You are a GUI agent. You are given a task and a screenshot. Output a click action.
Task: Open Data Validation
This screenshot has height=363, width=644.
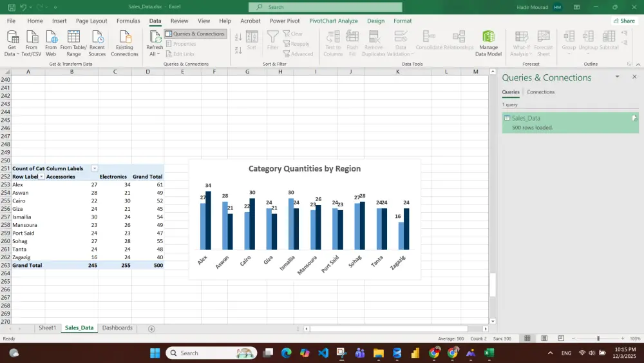[401, 43]
